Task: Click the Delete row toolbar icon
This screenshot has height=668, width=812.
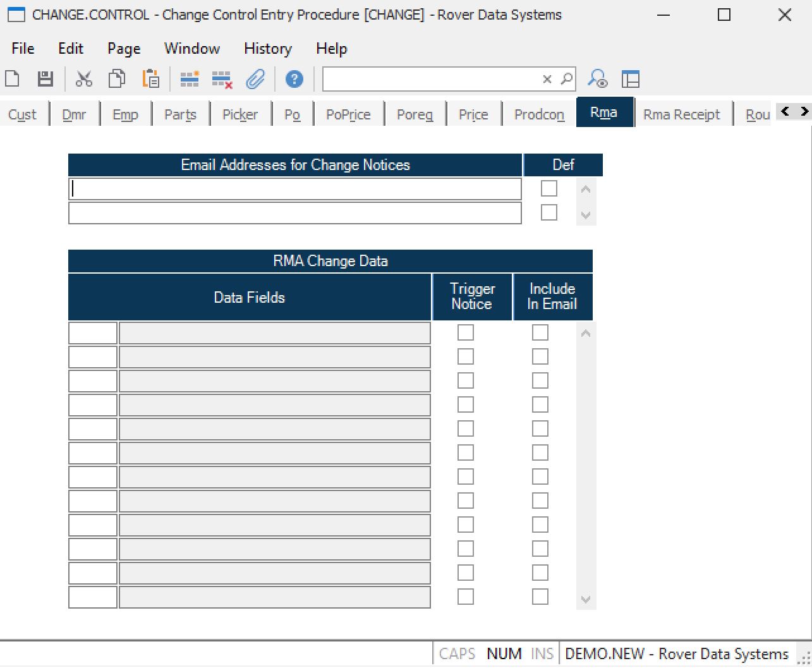Action: point(222,79)
